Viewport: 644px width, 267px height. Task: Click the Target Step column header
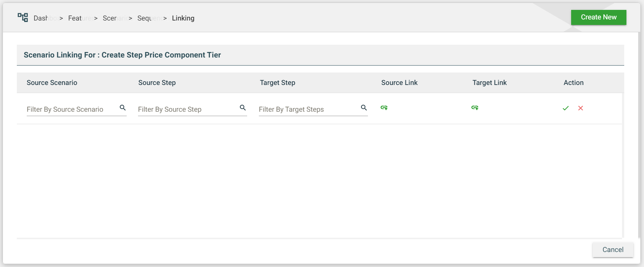278,83
